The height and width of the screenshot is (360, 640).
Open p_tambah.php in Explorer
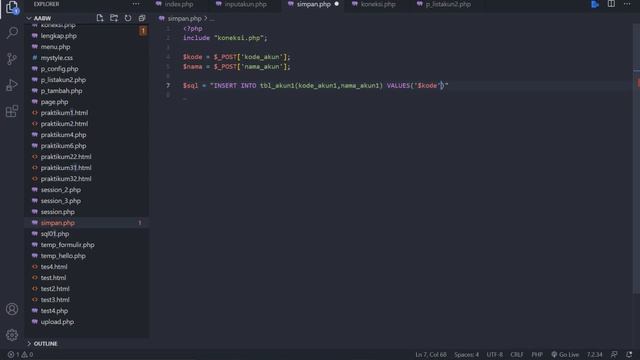click(x=61, y=91)
